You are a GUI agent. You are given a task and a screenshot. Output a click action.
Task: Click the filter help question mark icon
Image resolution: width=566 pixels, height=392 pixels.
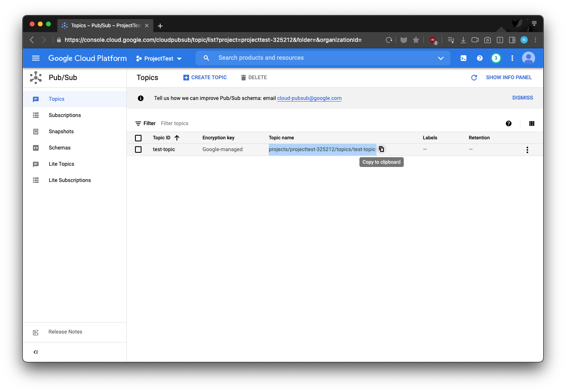[509, 123]
